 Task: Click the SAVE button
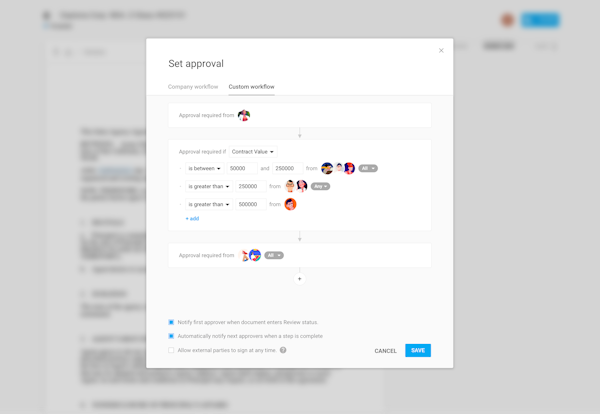coord(418,350)
